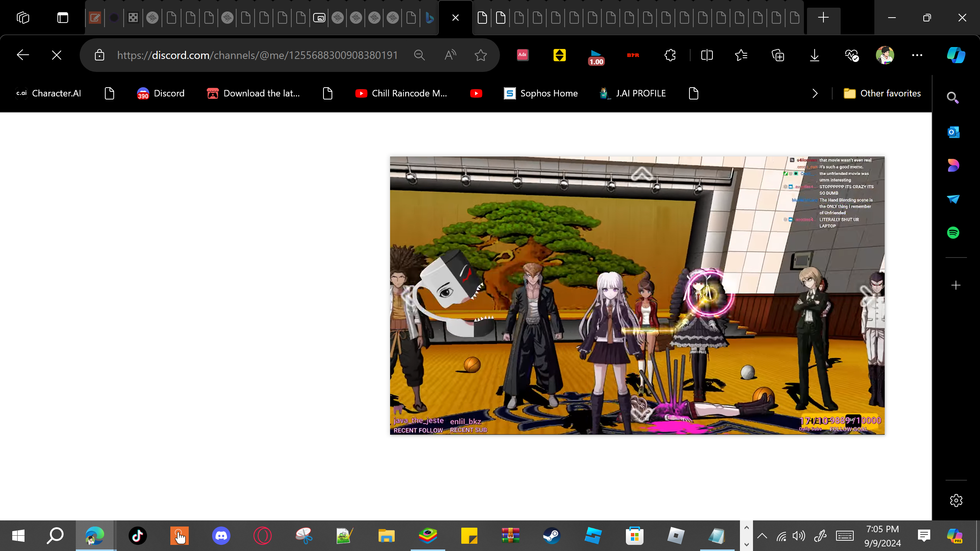Click the Extensions puzzle icon
This screenshot has width=980, height=551.
pyautogui.click(x=670, y=55)
